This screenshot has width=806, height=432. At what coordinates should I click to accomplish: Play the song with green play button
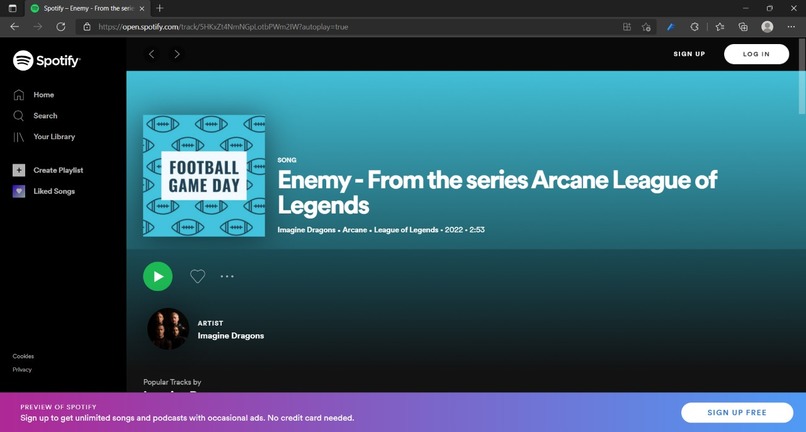pyautogui.click(x=158, y=276)
